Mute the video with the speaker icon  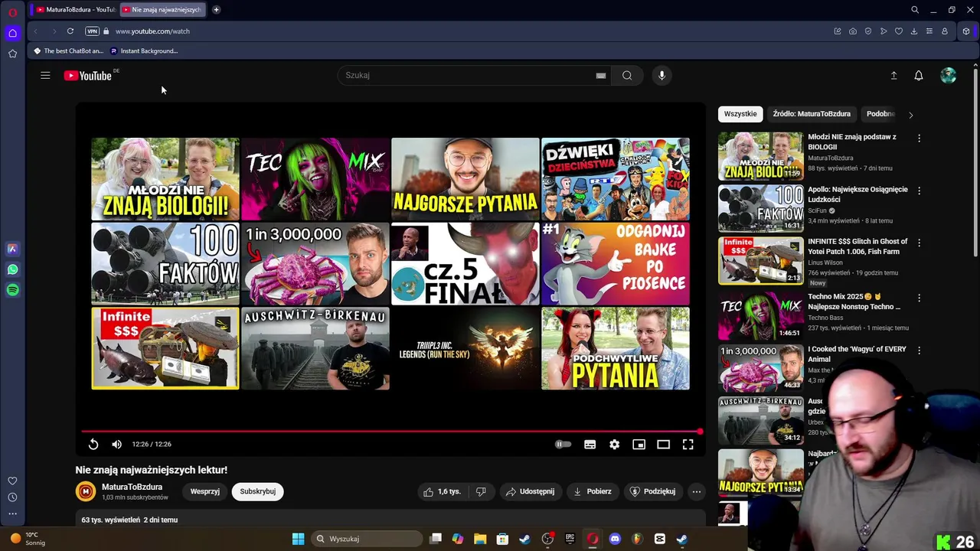(x=116, y=444)
